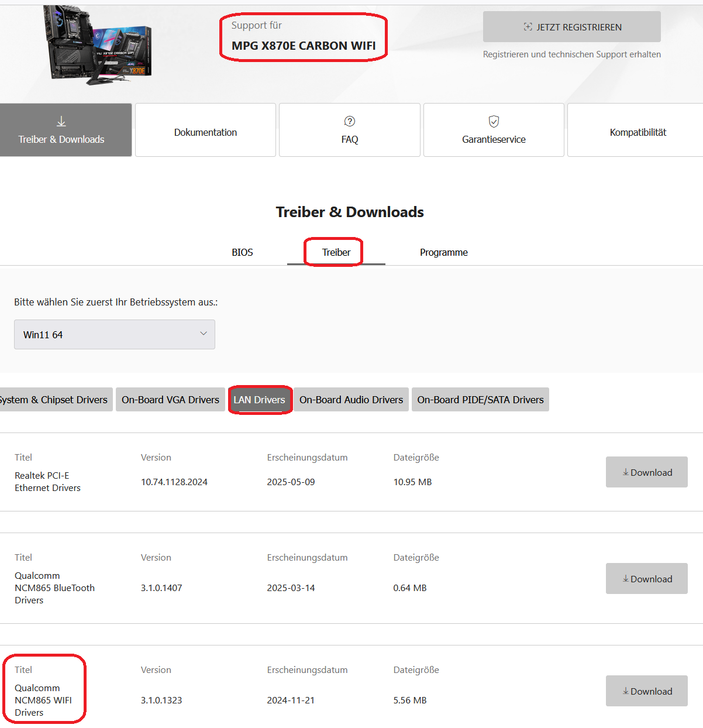The width and height of the screenshot is (703, 728).
Task: Click Qualcomm NCM865 WIFI Drivers title
Action: (x=43, y=700)
